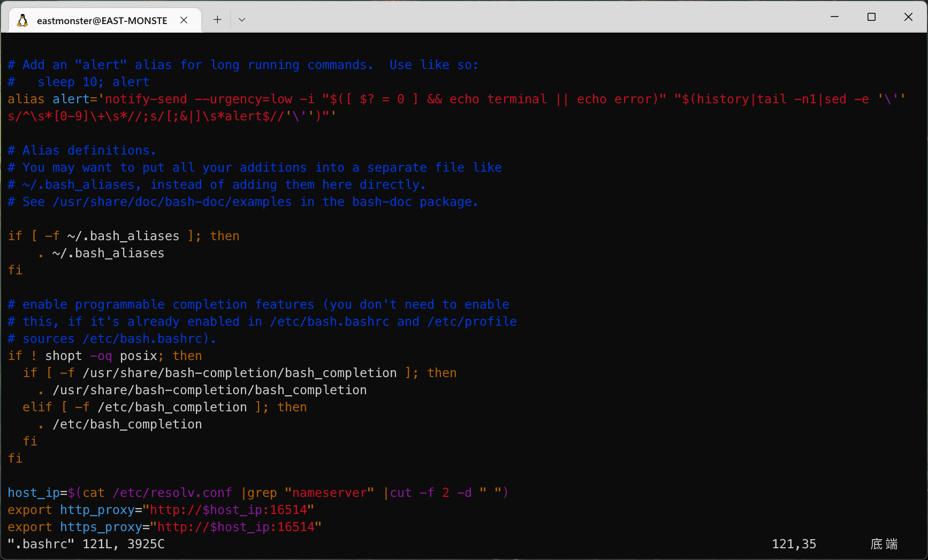928x560 pixels.
Task: Click the "nameserver" string in grep command
Action: (329, 493)
